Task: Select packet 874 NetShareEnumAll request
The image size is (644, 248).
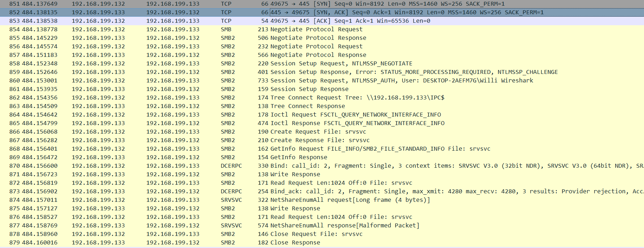Action: [x=322, y=200]
